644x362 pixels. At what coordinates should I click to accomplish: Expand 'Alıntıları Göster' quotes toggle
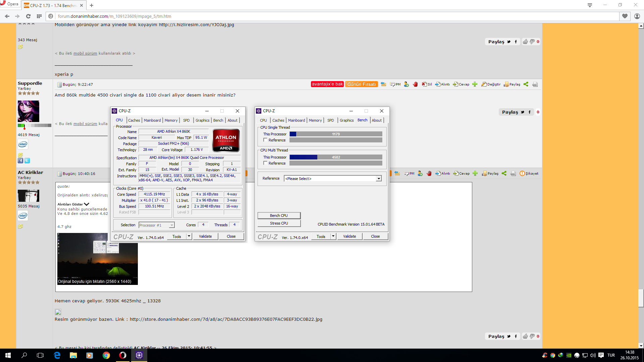point(73,204)
